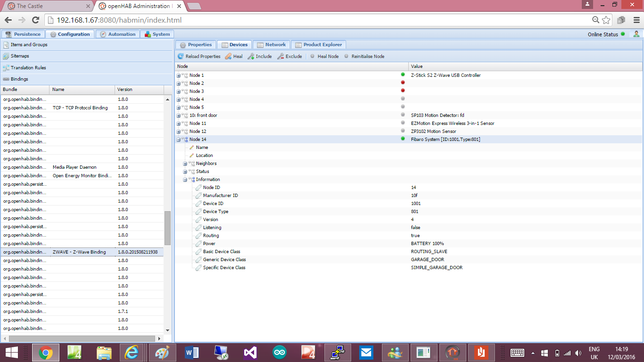Screen dimensions: 644x362
Task: Expand the Node 1 tree row
Action: pyautogui.click(x=179, y=75)
